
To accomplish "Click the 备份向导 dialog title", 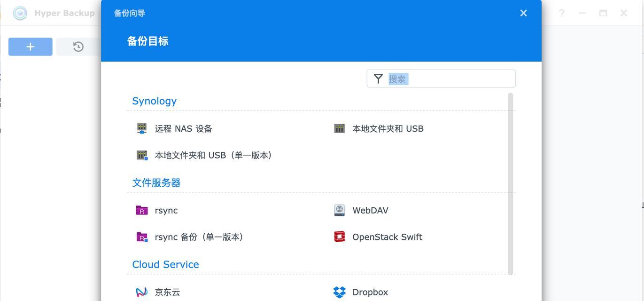I will click(x=130, y=13).
